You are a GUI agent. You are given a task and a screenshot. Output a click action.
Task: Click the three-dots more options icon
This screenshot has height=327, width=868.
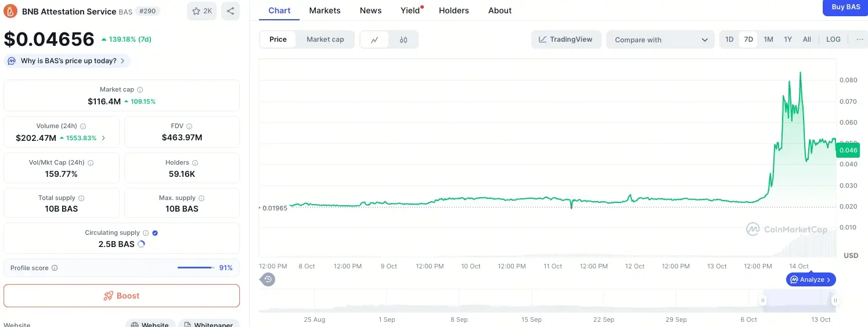coord(859,39)
